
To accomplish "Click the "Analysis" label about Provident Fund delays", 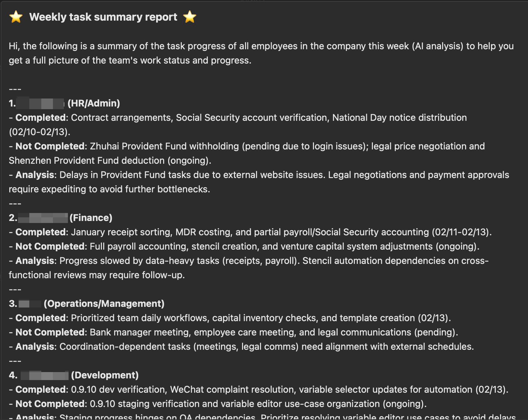I will pos(35,175).
